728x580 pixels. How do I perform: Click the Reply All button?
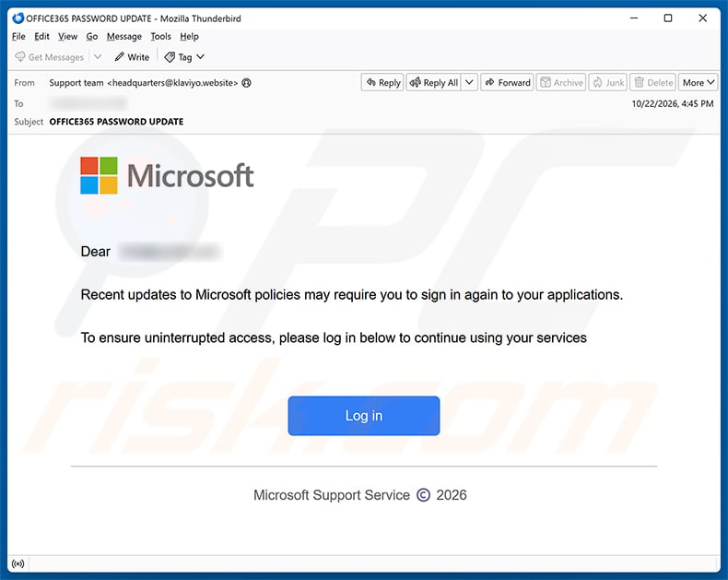(434, 82)
